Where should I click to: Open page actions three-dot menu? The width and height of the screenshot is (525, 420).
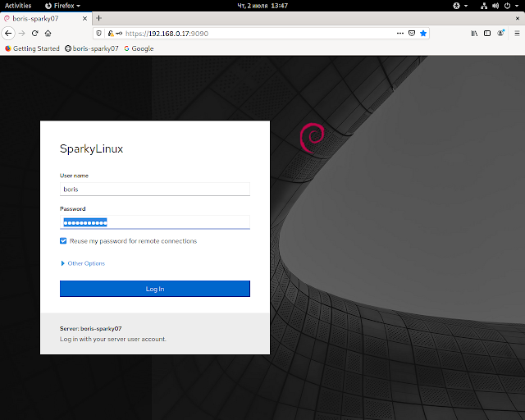tap(400, 33)
